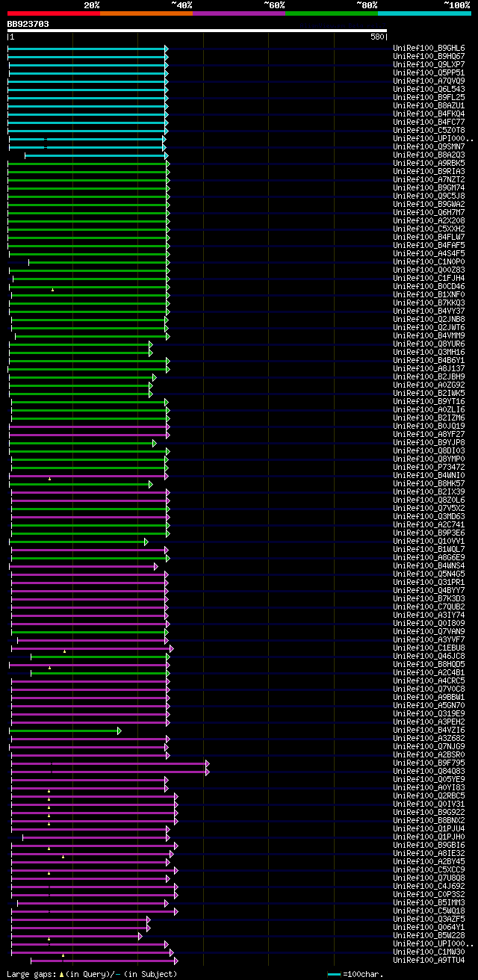Open hit UniRef100_A7QVQ9
Viewport: 478px width, 980px height.
pos(429,81)
